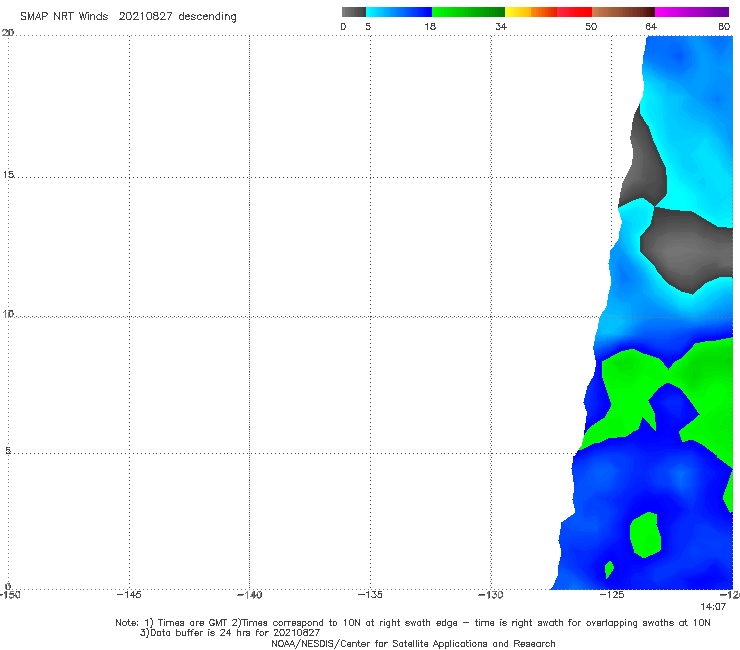
Task: Click the brown segment of the color bar
Action: click(x=623, y=12)
